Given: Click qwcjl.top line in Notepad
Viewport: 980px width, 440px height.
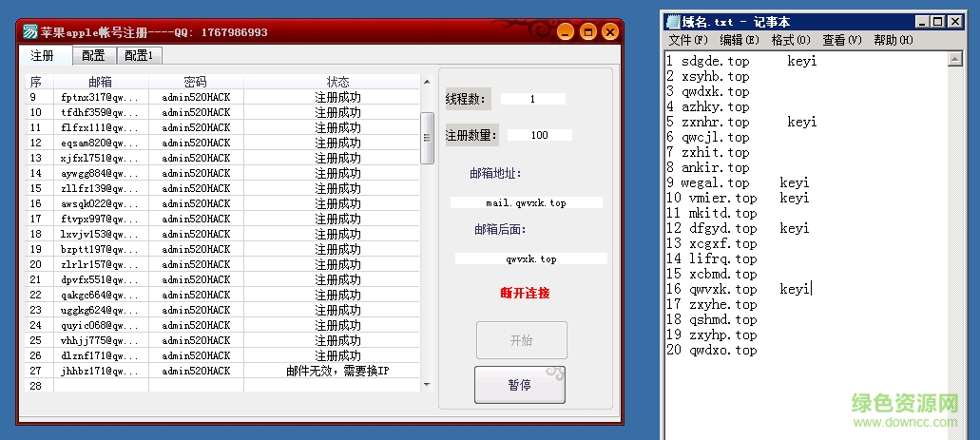Looking at the screenshot, I should tap(707, 138).
